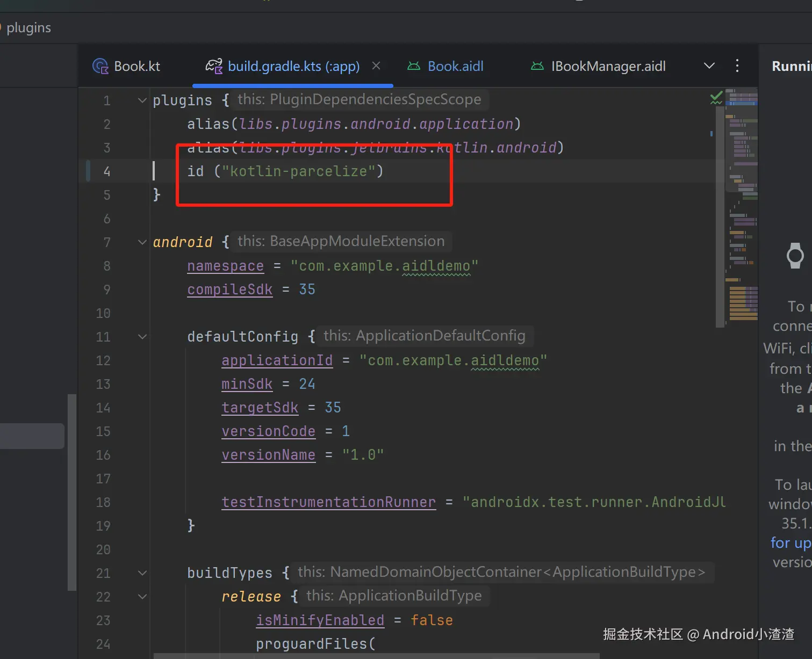Click the proguardFiles( call
The image size is (812, 659).
pyautogui.click(x=316, y=644)
